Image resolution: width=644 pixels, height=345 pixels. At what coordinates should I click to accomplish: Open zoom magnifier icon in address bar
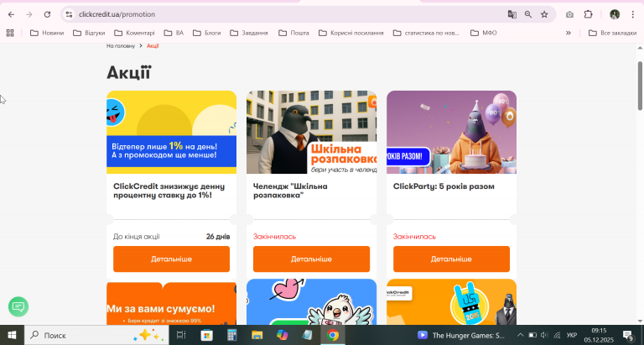tap(528, 14)
